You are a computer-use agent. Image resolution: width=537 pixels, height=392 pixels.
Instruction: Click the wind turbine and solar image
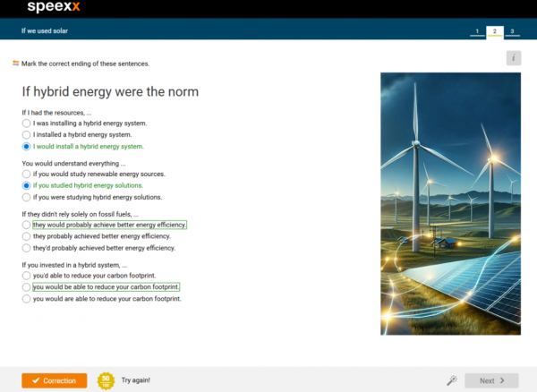coord(451,204)
